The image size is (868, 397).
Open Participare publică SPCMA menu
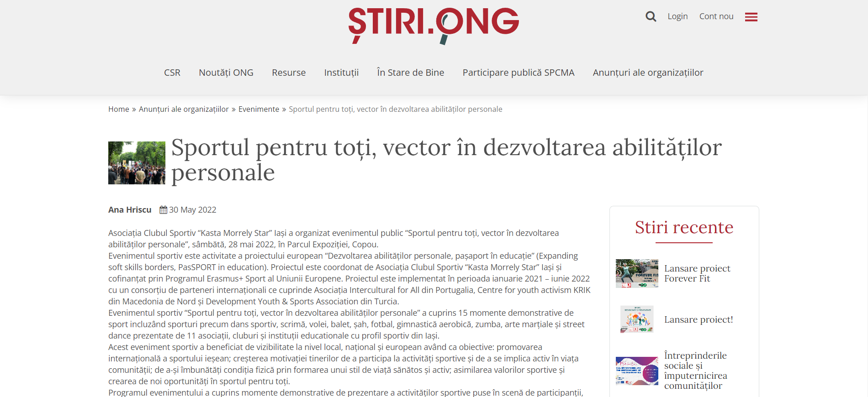[519, 73]
